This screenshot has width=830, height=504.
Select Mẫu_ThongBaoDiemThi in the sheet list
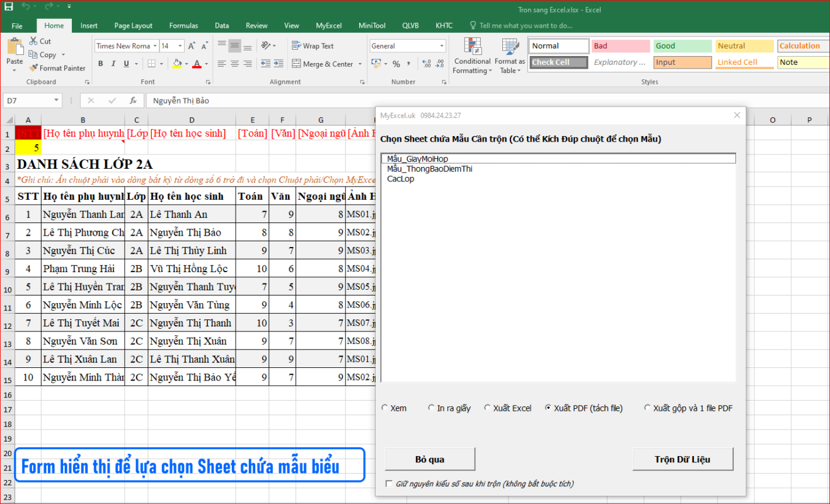click(x=430, y=169)
